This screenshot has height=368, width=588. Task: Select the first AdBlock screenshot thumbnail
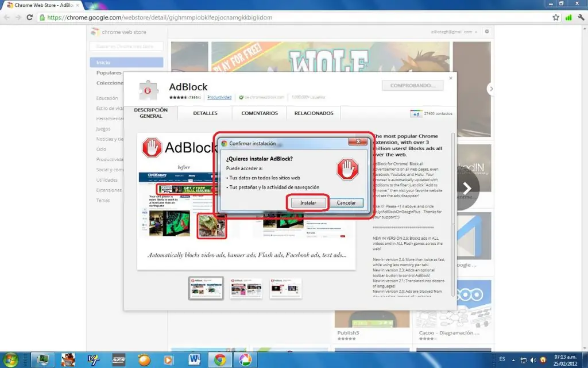point(207,289)
